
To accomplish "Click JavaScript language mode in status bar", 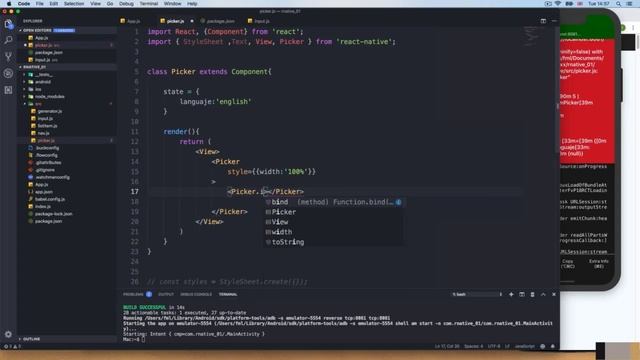I will (x=525, y=346).
